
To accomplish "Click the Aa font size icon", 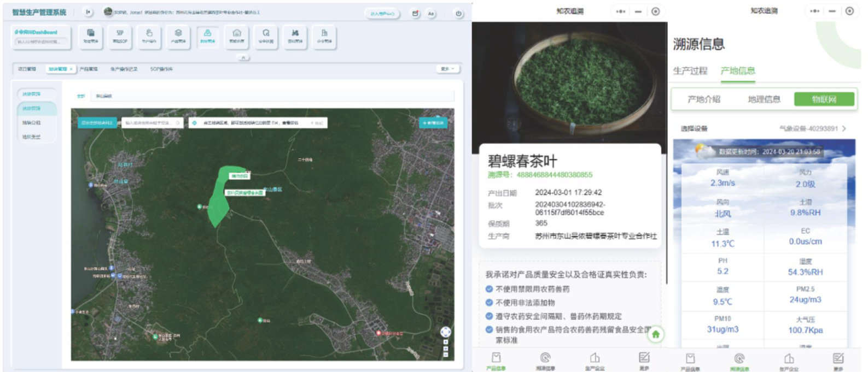I will click(431, 14).
